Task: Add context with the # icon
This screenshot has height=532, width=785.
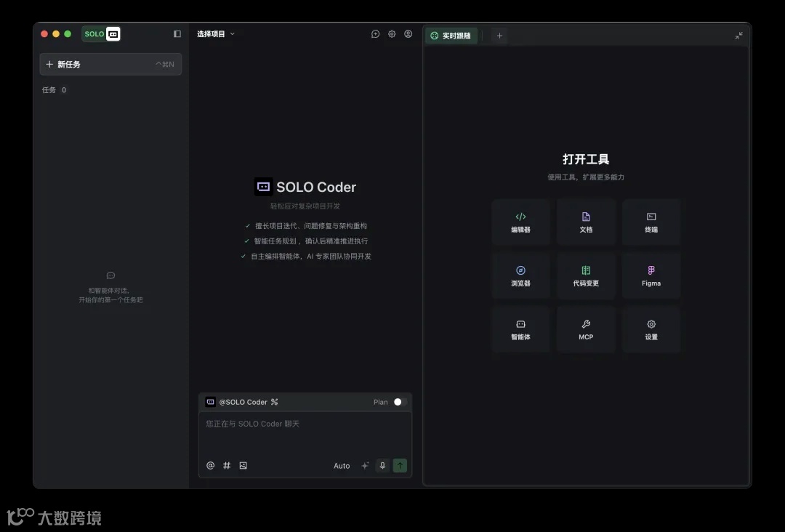Action: (x=227, y=465)
